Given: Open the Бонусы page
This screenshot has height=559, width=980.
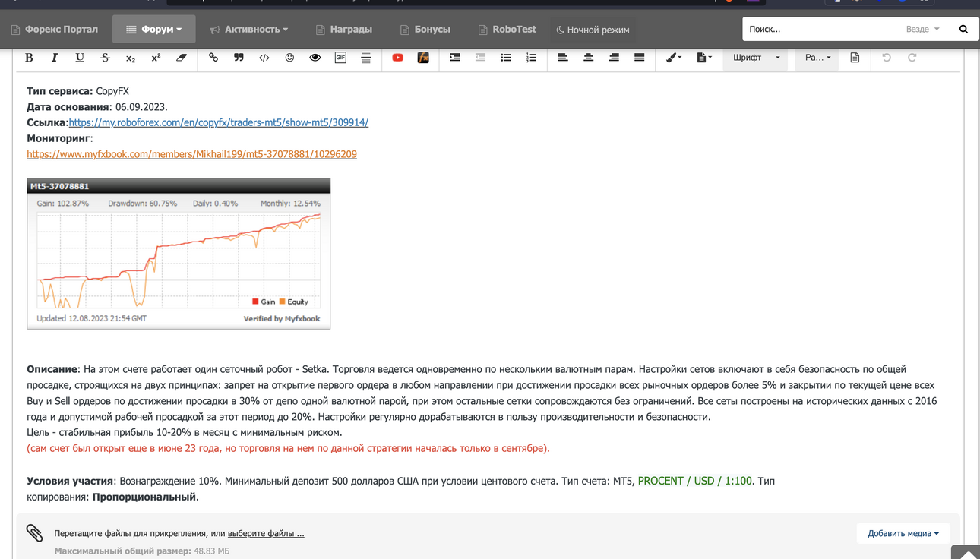Looking at the screenshot, I should tap(425, 29).
